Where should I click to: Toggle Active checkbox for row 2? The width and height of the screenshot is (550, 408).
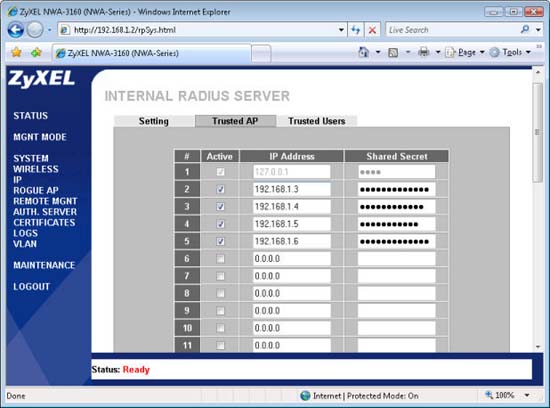point(220,189)
